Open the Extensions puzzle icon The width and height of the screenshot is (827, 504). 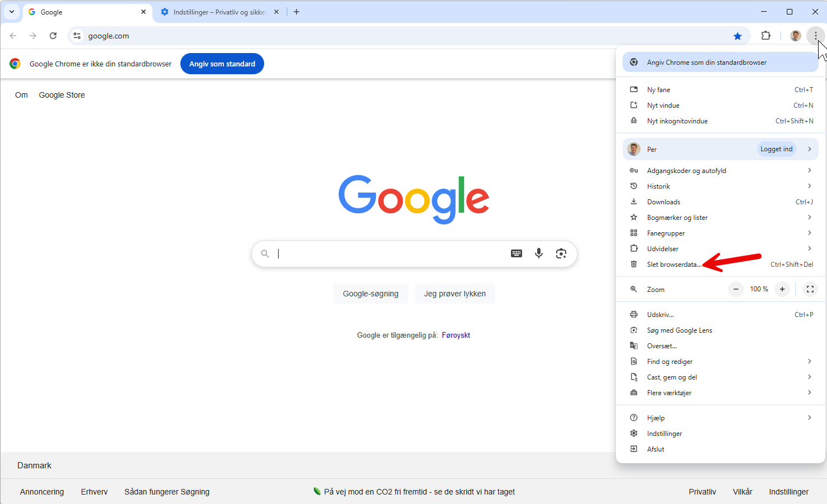coord(766,36)
